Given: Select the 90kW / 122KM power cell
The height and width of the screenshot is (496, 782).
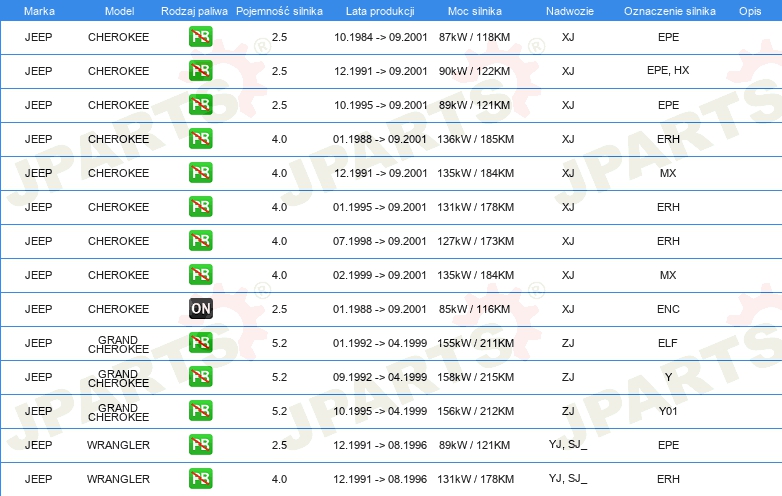Looking at the screenshot, I should pos(474,71).
